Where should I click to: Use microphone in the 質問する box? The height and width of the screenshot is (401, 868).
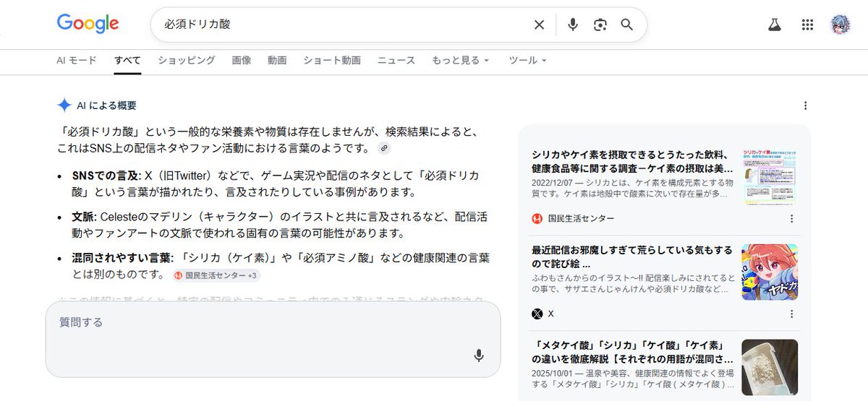coord(478,355)
